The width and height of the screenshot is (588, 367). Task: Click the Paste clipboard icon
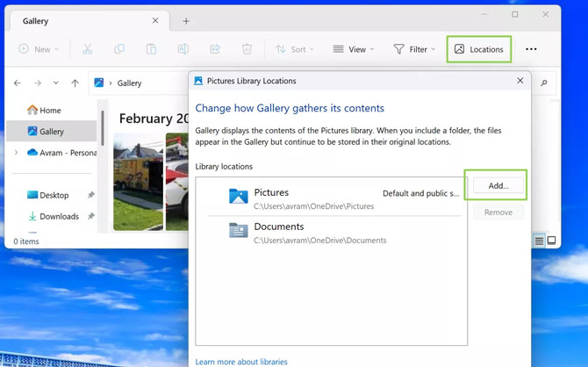pyautogui.click(x=151, y=49)
